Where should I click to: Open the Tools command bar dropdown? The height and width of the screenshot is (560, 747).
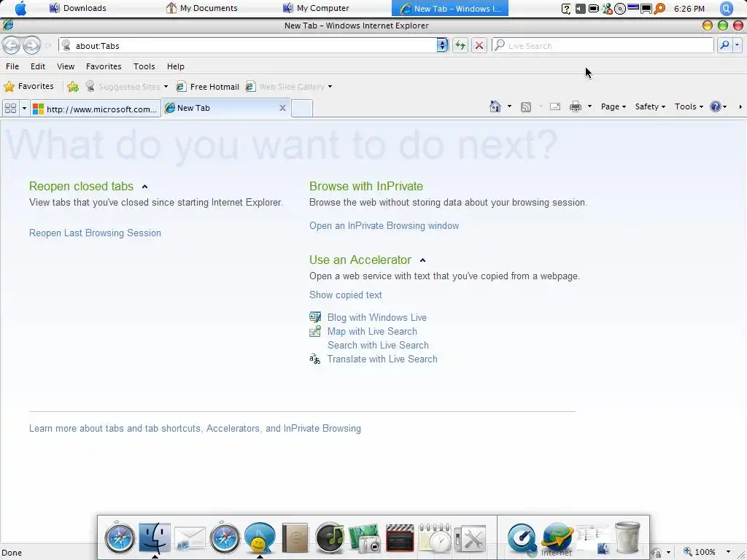689,106
